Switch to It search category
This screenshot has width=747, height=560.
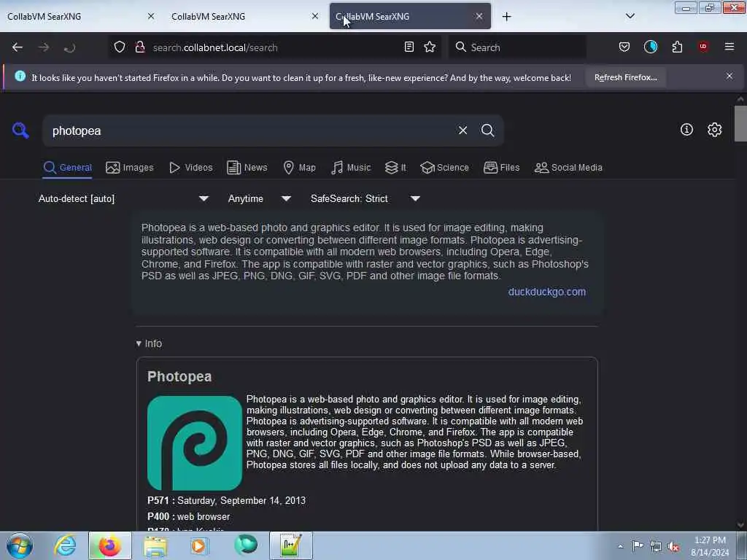tap(395, 167)
